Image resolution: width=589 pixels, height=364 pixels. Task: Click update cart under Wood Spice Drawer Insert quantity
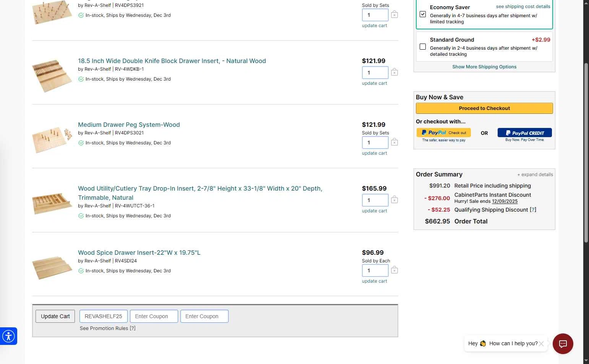[375, 281]
